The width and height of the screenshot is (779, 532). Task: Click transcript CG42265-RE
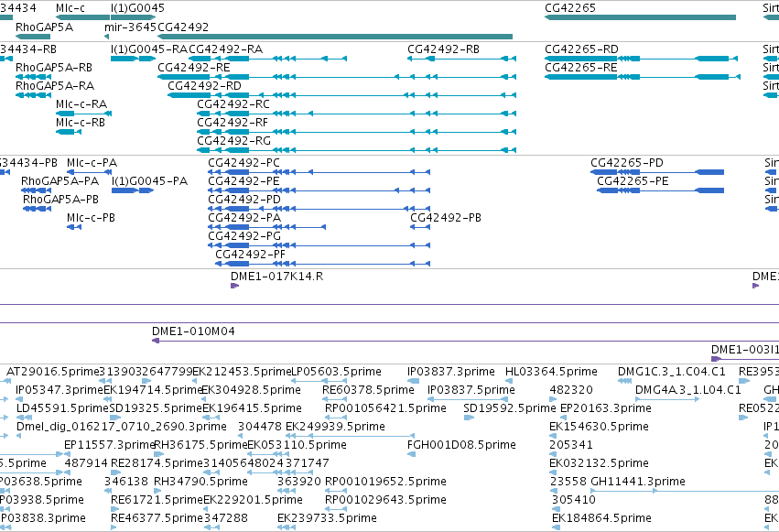tap(643, 77)
